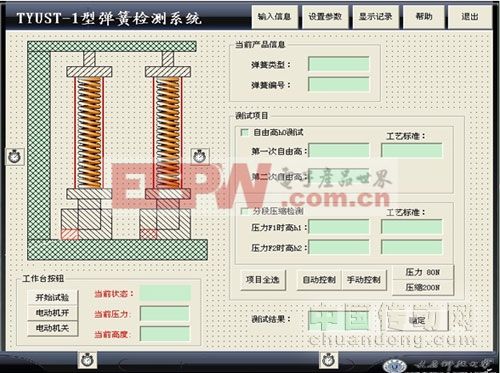Focus the 压力F2时高h2 value field
The image size is (500, 373).
click(x=339, y=247)
